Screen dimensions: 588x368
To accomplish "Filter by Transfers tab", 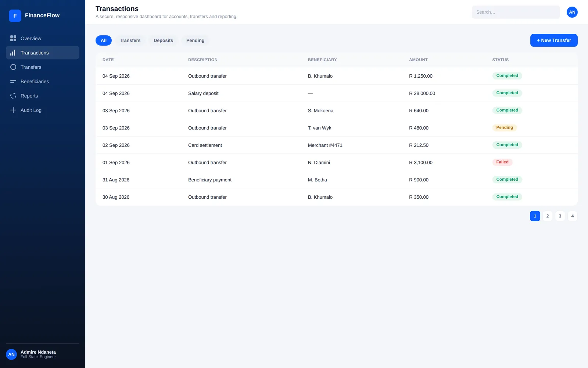I will click(130, 40).
